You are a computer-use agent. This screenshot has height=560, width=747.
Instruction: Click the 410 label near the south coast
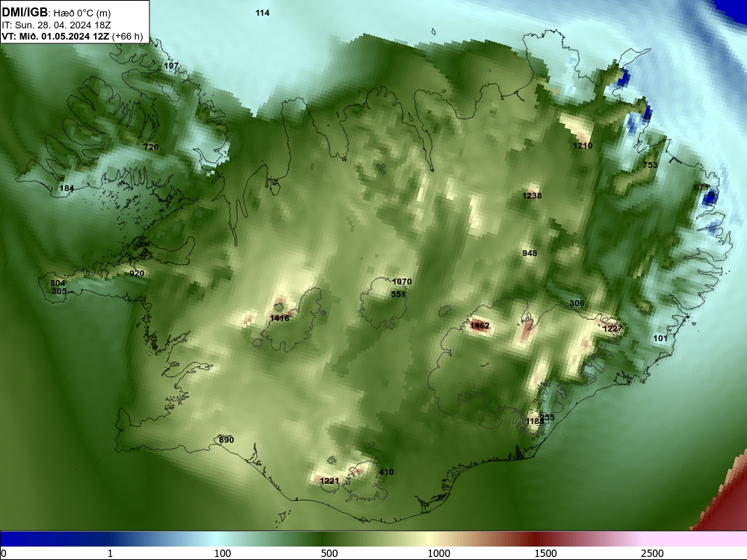click(x=386, y=472)
